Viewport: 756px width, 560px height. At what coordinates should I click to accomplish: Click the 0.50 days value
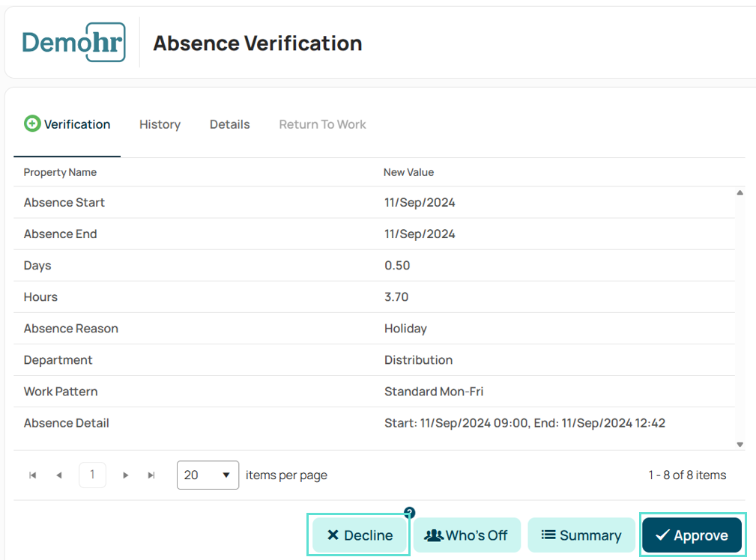pos(397,266)
